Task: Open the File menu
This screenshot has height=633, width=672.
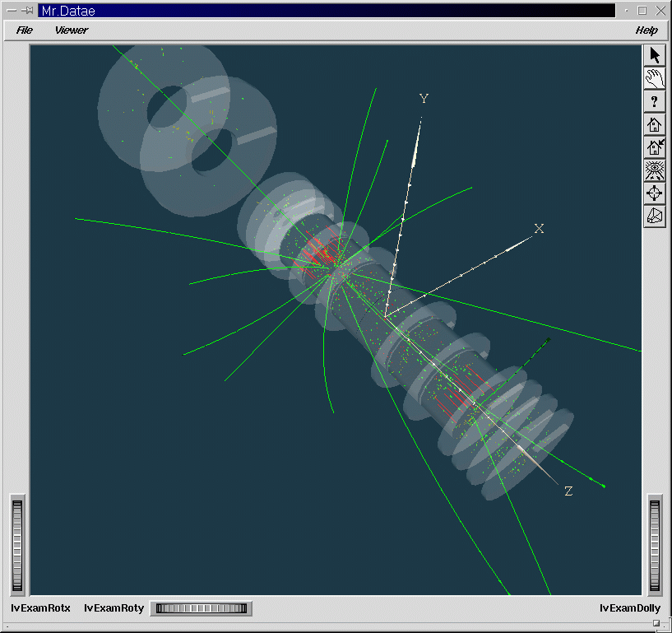Action: click(25, 30)
